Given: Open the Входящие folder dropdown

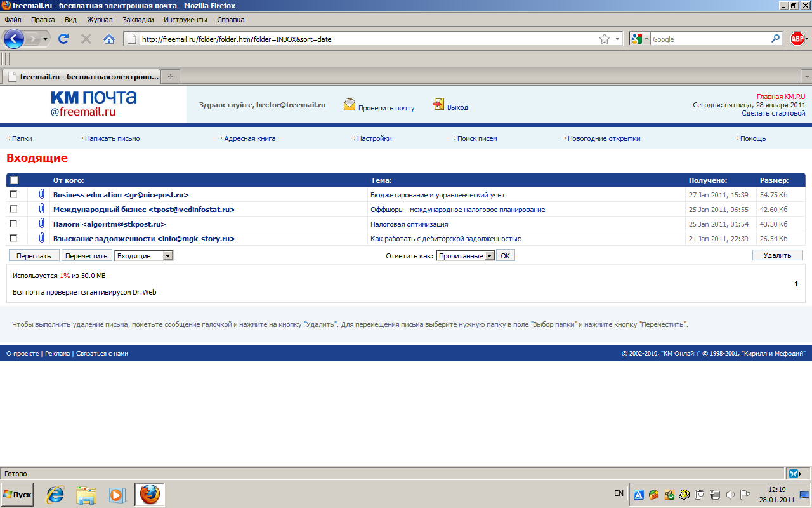Looking at the screenshot, I should click(x=144, y=255).
